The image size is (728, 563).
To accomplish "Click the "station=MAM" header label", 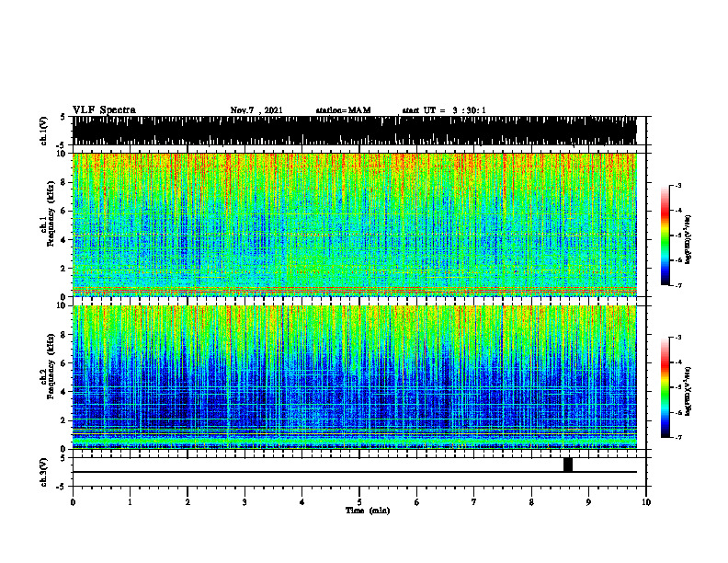I will (343, 110).
